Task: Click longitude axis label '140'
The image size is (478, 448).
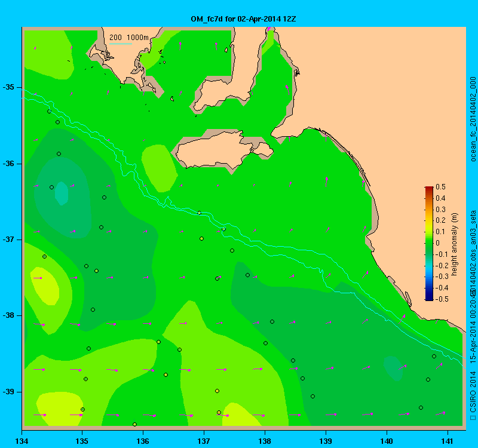Action: click(x=387, y=441)
